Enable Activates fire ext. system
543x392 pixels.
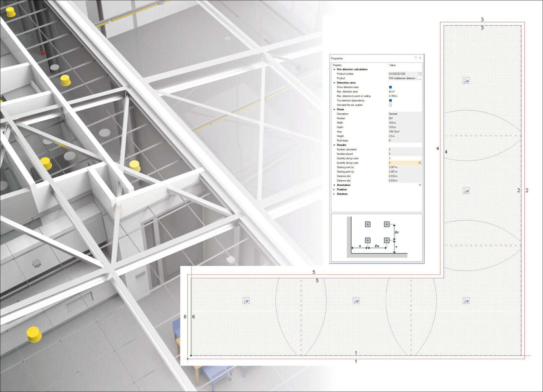coord(391,105)
